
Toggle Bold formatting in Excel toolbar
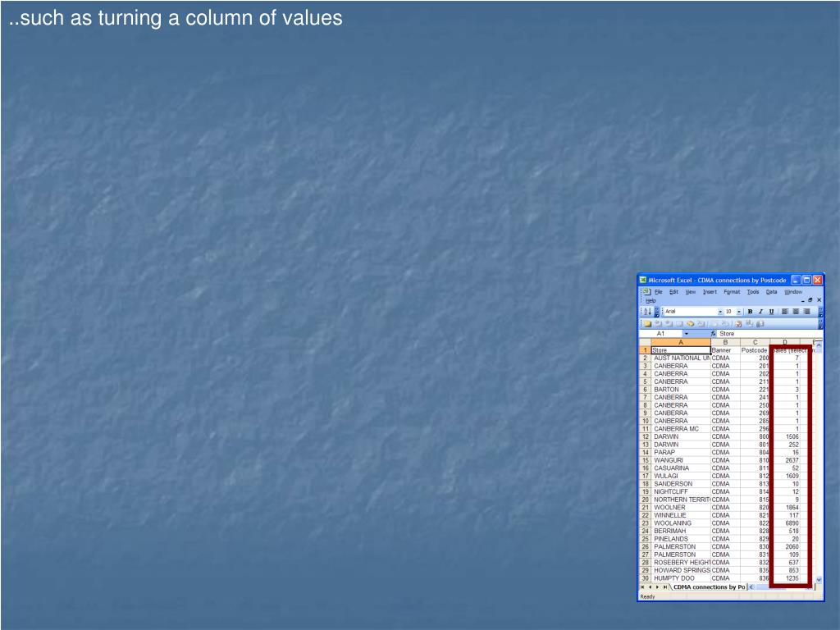[750, 311]
